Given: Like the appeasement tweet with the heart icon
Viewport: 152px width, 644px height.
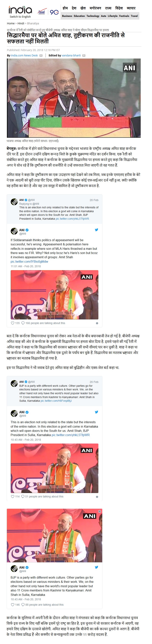Looking at the screenshot, I should pos(12,323).
